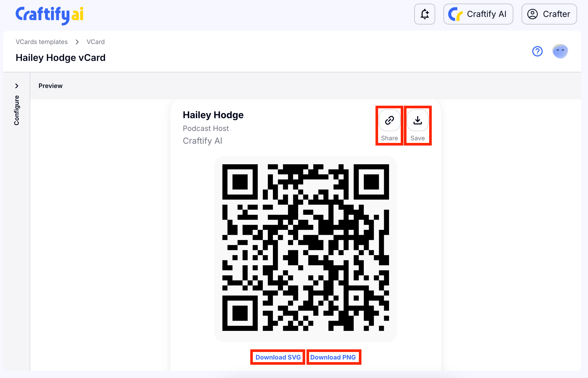The image size is (588, 378).
Task: Open help via the question mark icon
Action: [x=537, y=51]
